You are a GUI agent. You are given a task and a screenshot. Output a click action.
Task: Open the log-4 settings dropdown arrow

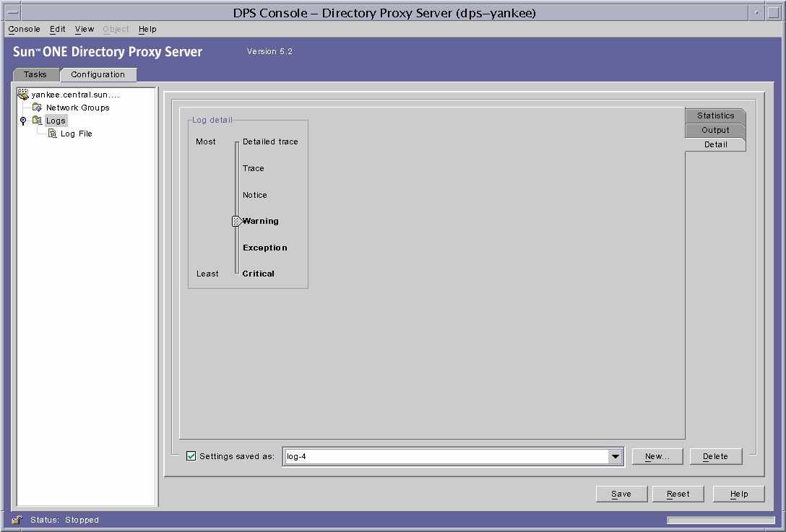pos(615,456)
